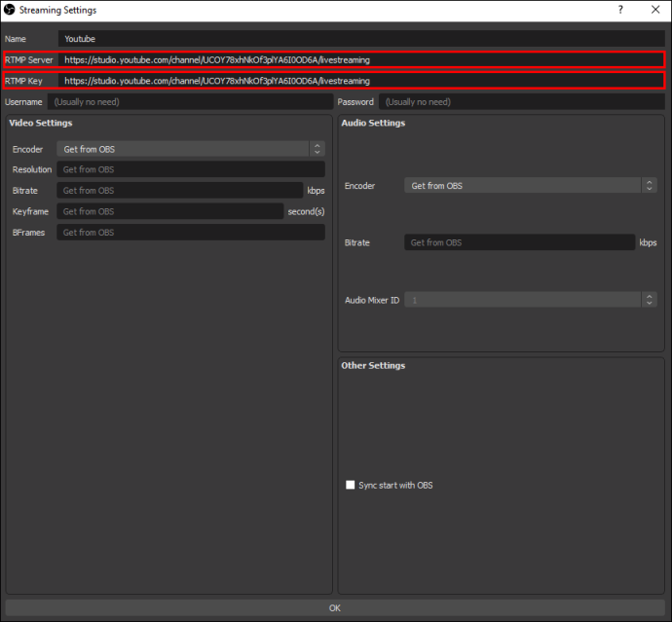
Task: Click the Name field containing Youtube
Action: click(361, 39)
